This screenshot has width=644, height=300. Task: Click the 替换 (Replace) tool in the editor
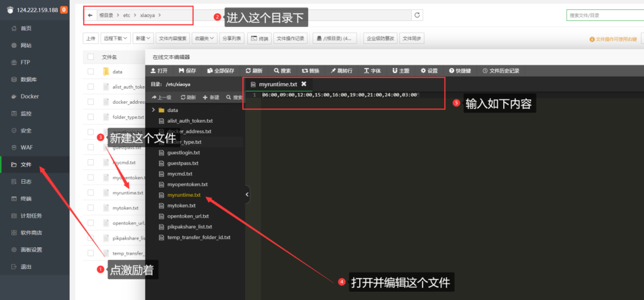point(311,70)
